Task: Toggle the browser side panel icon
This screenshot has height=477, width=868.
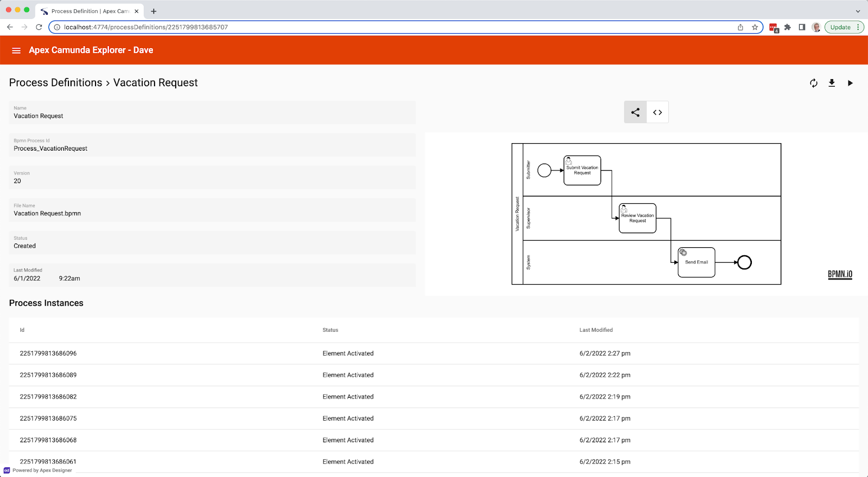Action: click(802, 27)
